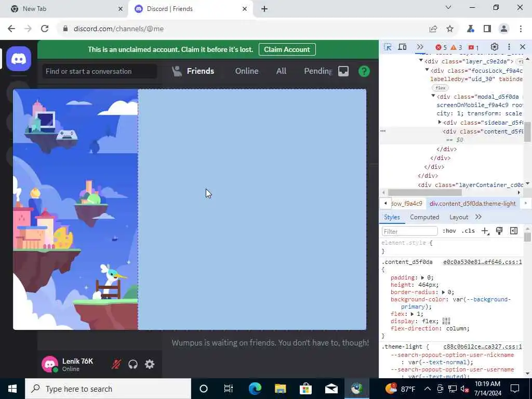Screen dimensions: 532x399
Task: Collapse the layer_c9e2da div node
Action: click(x=421, y=60)
